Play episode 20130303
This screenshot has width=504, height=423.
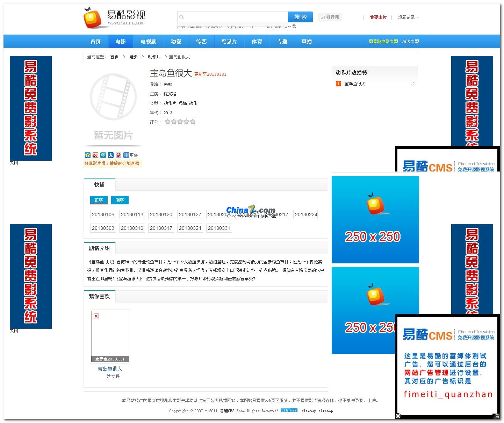(103, 228)
